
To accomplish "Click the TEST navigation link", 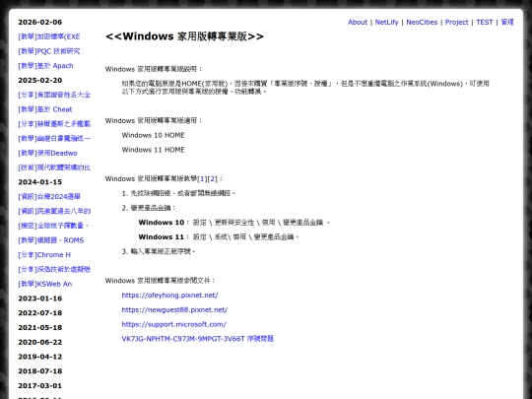I will coord(484,22).
